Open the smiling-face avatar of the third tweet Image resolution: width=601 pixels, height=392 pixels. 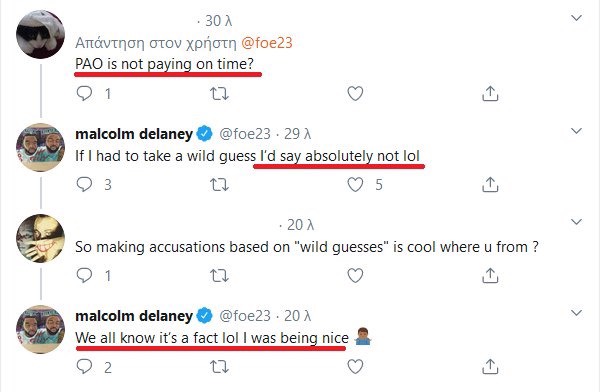(41, 238)
